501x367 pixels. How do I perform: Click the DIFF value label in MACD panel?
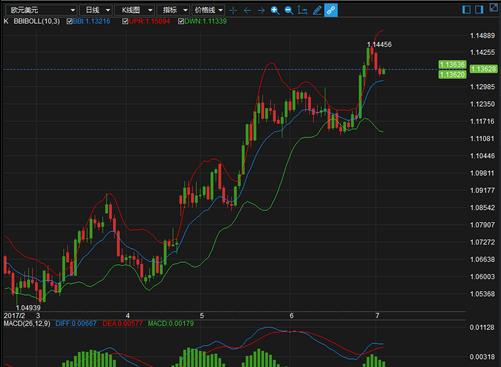click(x=76, y=324)
